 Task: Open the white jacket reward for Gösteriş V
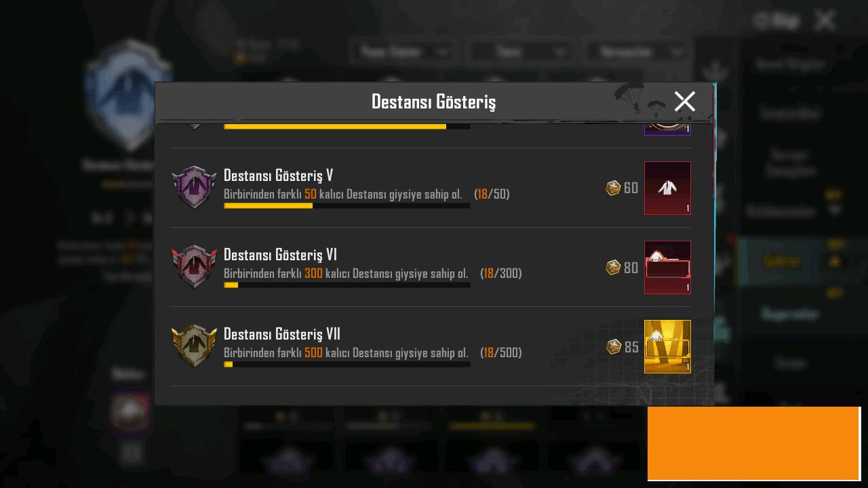point(667,188)
